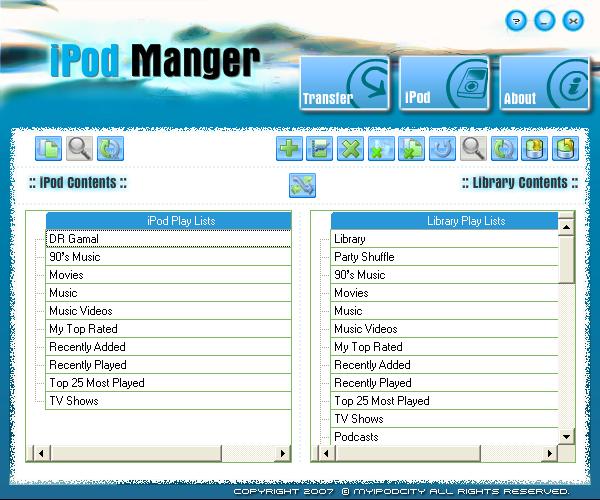The width and height of the screenshot is (600, 500).
Task: Click the database cylinder icon left of the last icon
Action: 535,148
